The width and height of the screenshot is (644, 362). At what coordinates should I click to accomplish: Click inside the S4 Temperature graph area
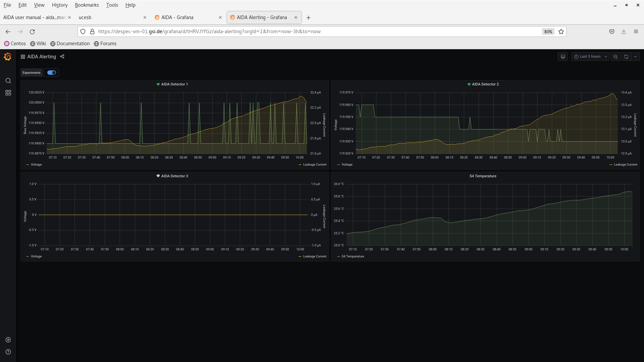click(490, 215)
